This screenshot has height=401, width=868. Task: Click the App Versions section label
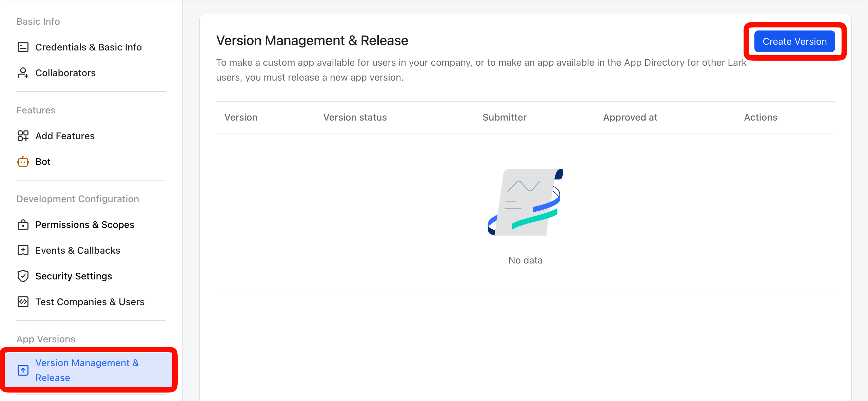point(46,339)
